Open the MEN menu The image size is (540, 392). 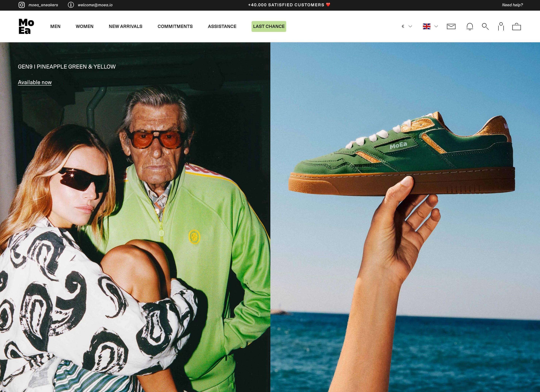(55, 26)
